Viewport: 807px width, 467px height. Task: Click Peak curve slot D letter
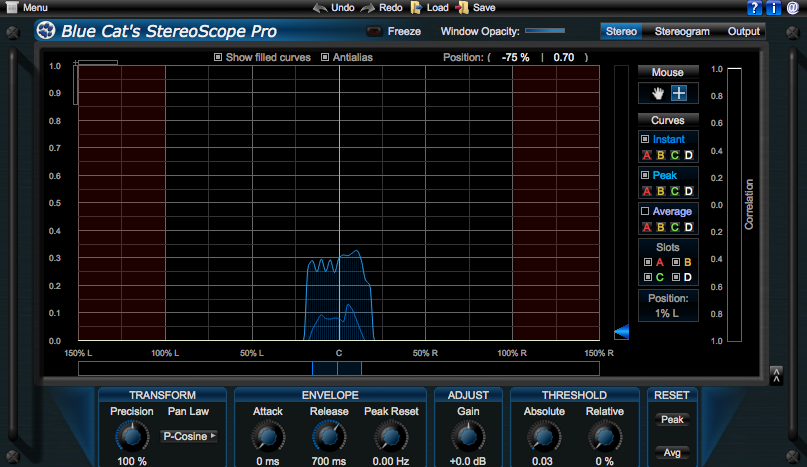pos(688,191)
